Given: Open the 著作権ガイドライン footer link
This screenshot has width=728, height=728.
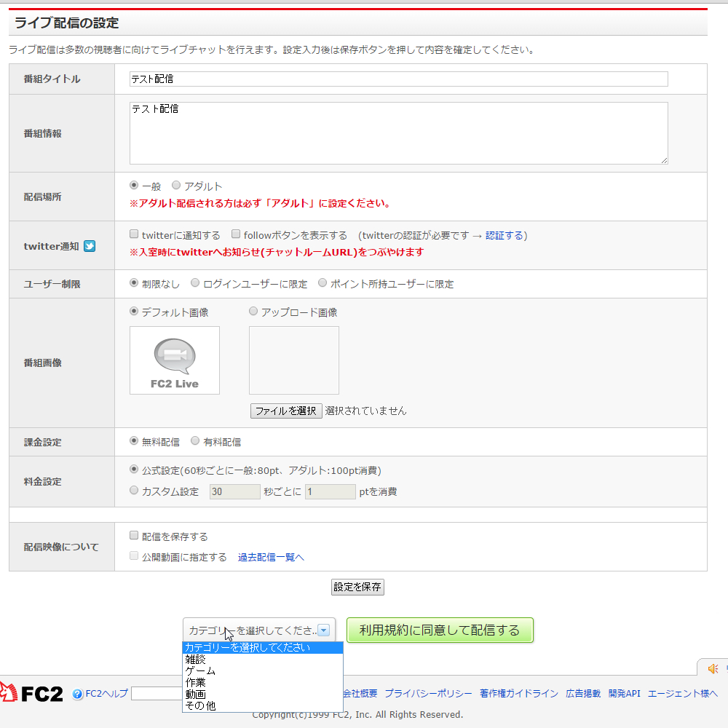Looking at the screenshot, I should pyautogui.click(x=518, y=694).
